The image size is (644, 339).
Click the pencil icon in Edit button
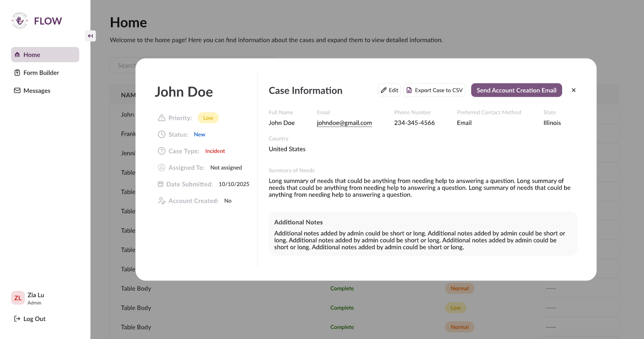(384, 90)
